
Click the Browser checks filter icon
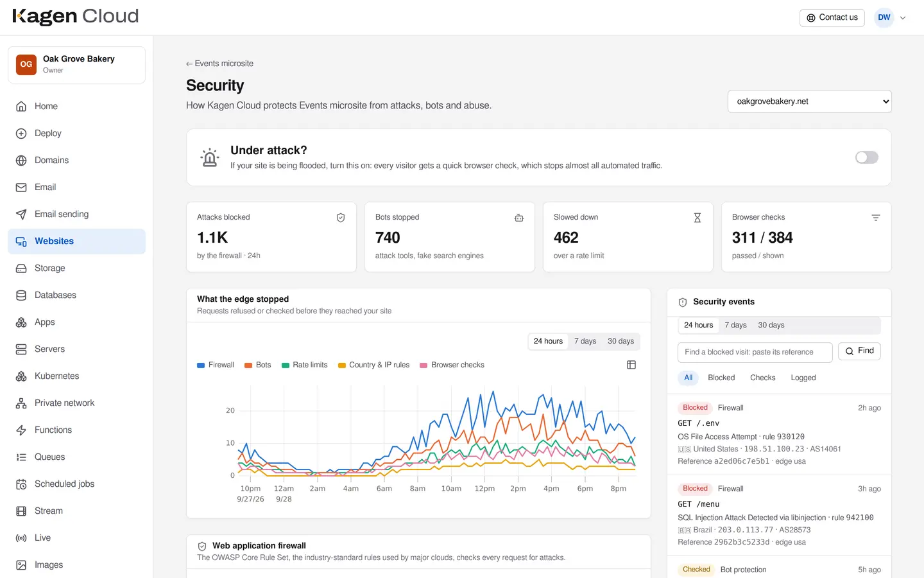tap(876, 218)
